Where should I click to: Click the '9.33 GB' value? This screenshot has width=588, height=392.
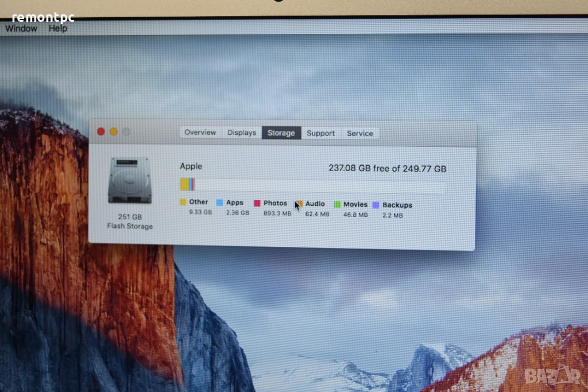[x=200, y=212]
